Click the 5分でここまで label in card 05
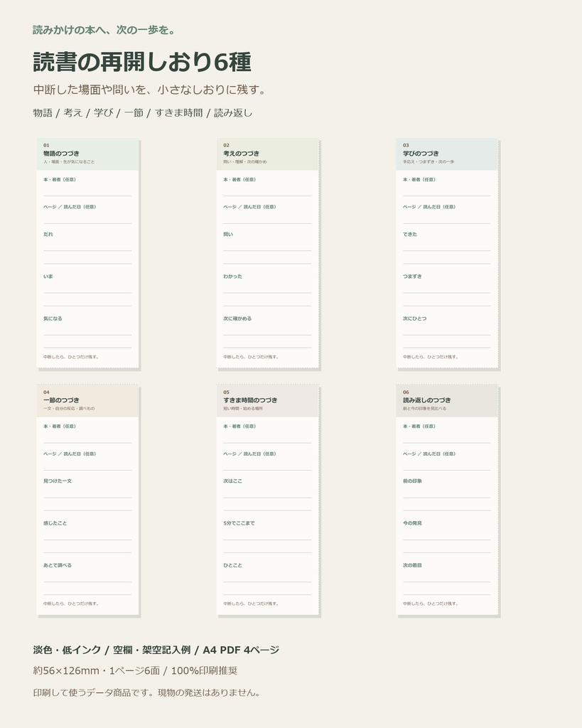Viewport: 582px width, 728px height. [x=239, y=523]
